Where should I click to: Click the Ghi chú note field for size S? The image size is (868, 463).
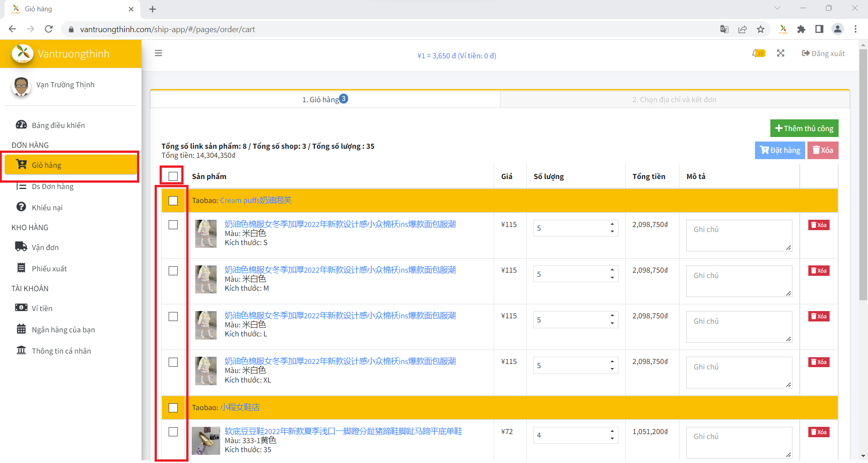coord(739,236)
